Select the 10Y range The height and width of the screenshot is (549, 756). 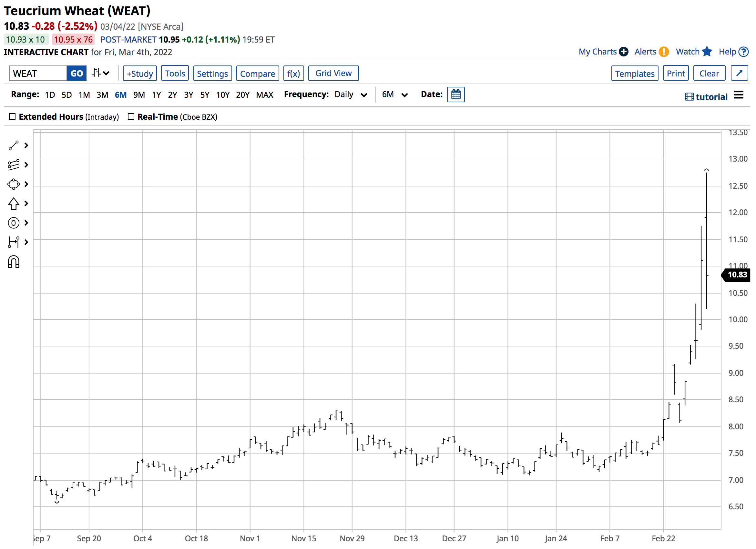coord(223,95)
